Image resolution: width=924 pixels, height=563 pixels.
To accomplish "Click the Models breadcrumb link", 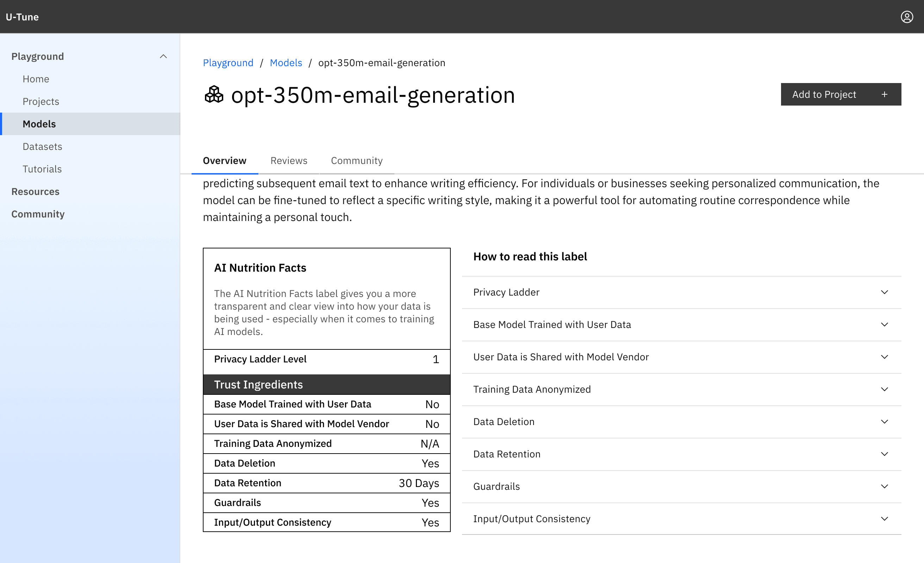I will (x=286, y=63).
